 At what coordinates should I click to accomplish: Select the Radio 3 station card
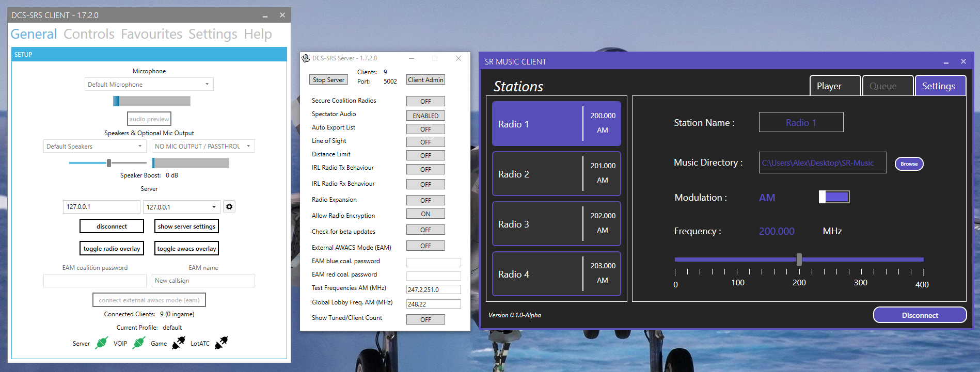pyautogui.click(x=556, y=223)
